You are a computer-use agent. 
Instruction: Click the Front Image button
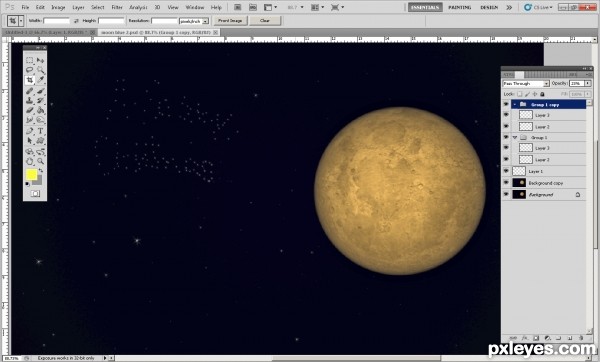coord(230,21)
